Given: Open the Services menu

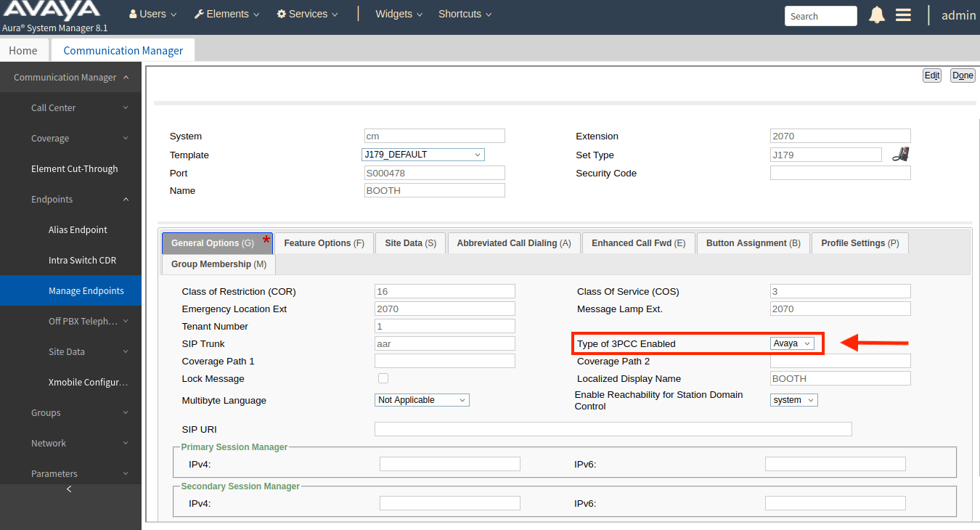Looking at the screenshot, I should click(307, 14).
